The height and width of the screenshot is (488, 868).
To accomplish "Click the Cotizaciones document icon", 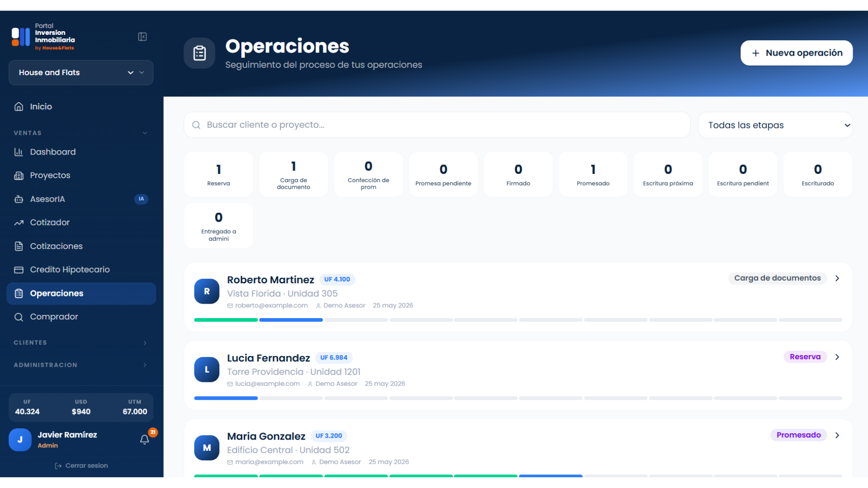I will (19, 246).
